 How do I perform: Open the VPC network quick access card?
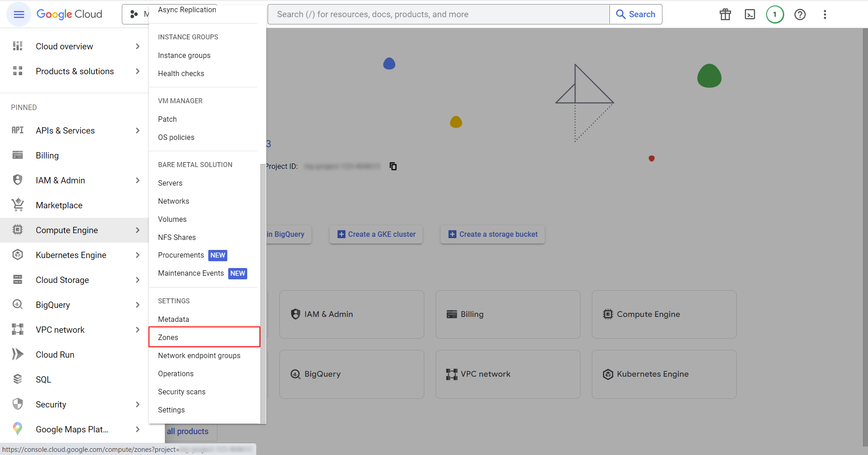tap(508, 374)
